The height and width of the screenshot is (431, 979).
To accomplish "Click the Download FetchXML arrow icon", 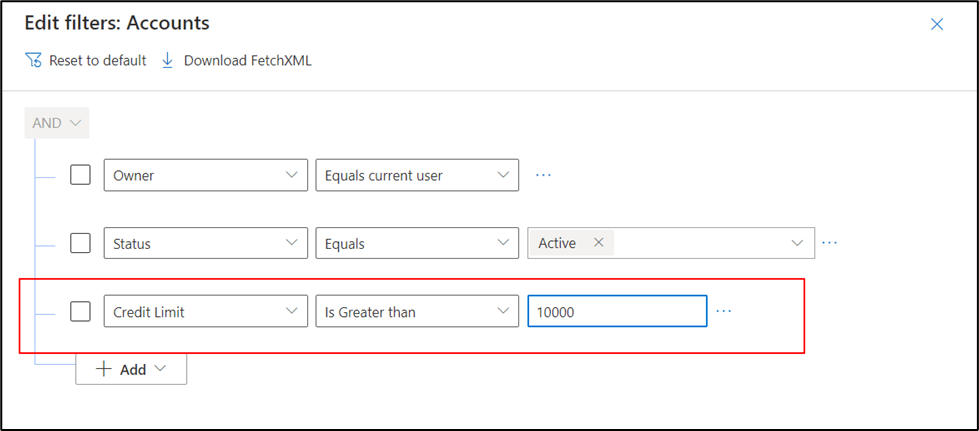I will pyautogui.click(x=168, y=60).
